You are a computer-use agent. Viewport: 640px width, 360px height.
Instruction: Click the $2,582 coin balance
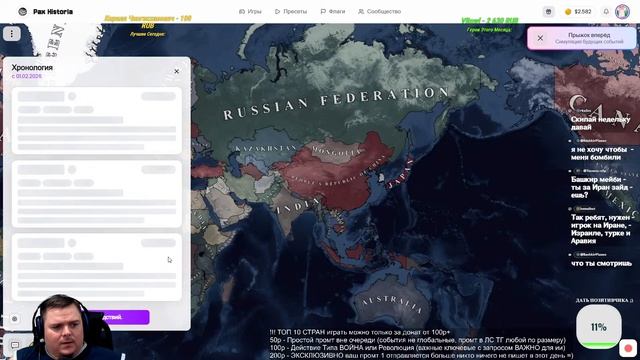578,11
